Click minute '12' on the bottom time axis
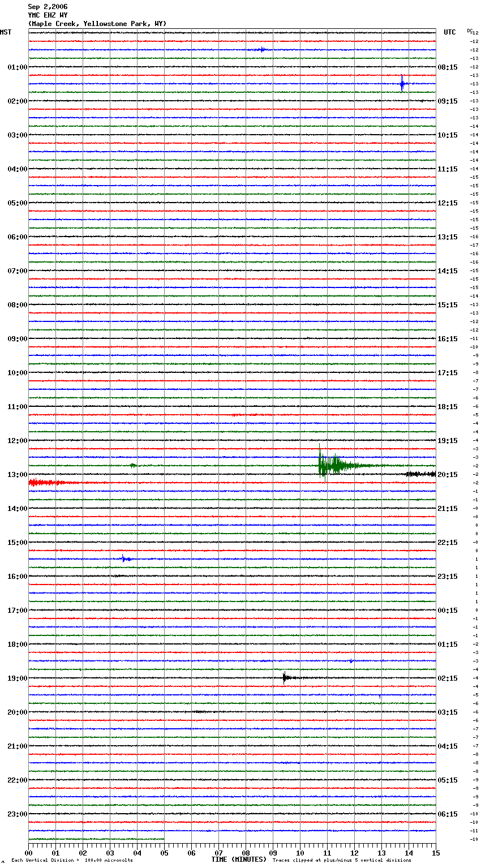The image size is (481, 868). click(x=354, y=853)
